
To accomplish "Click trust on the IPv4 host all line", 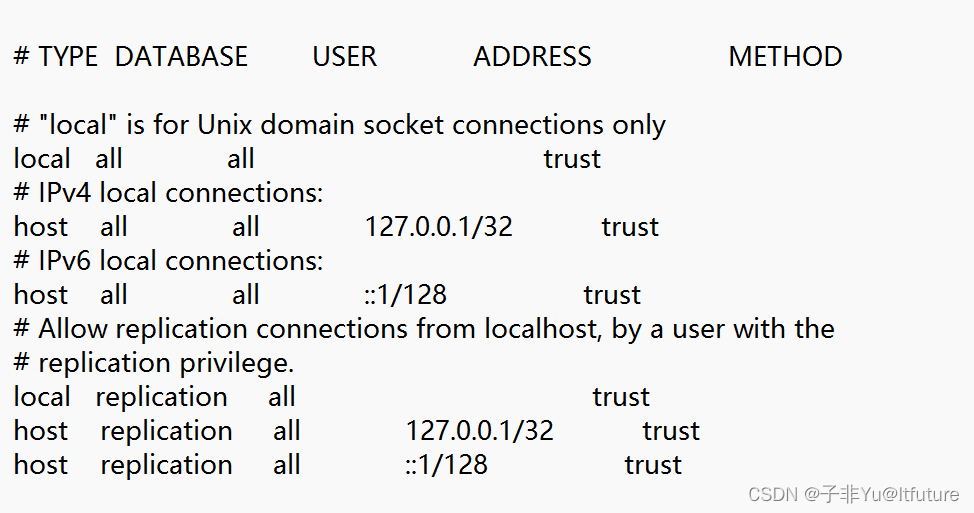I will coord(630,227).
